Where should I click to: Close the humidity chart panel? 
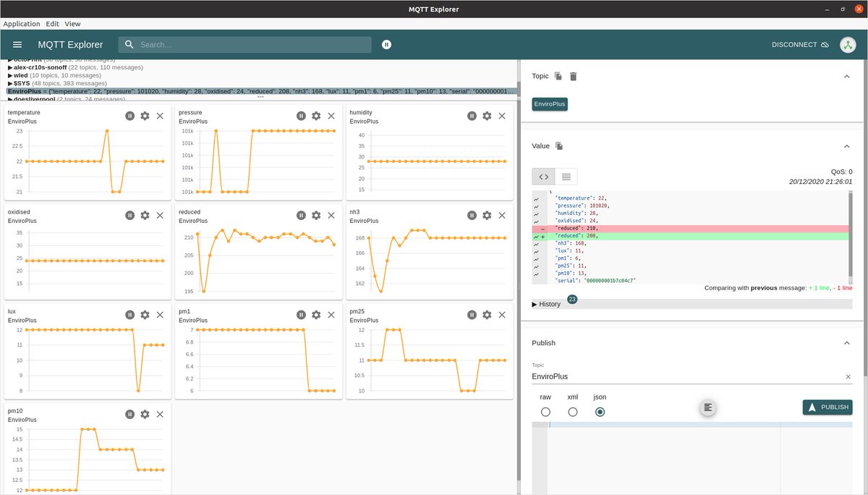(x=502, y=116)
